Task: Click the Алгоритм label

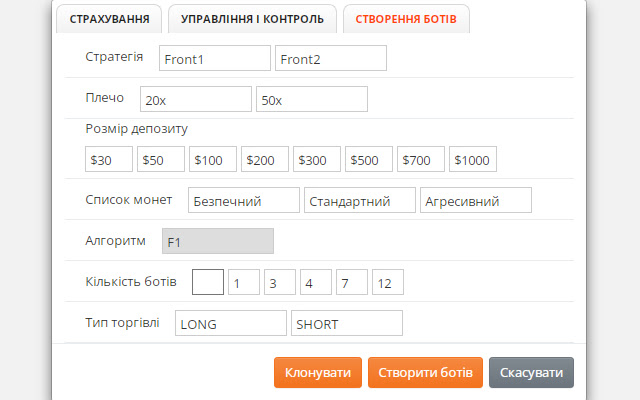Action: point(116,241)
